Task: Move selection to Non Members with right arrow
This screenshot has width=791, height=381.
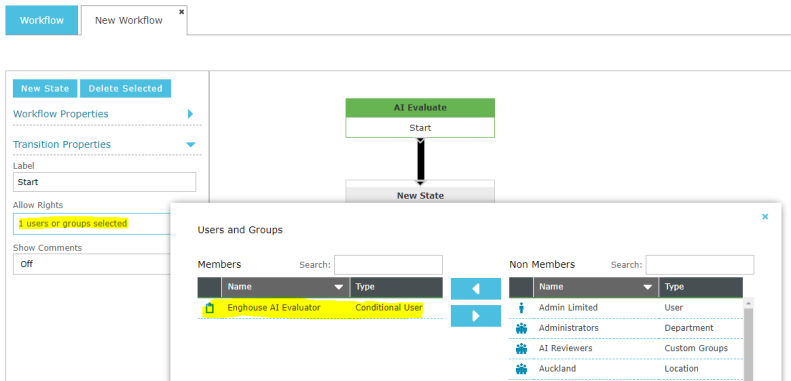Action: (x=476, y=316)
